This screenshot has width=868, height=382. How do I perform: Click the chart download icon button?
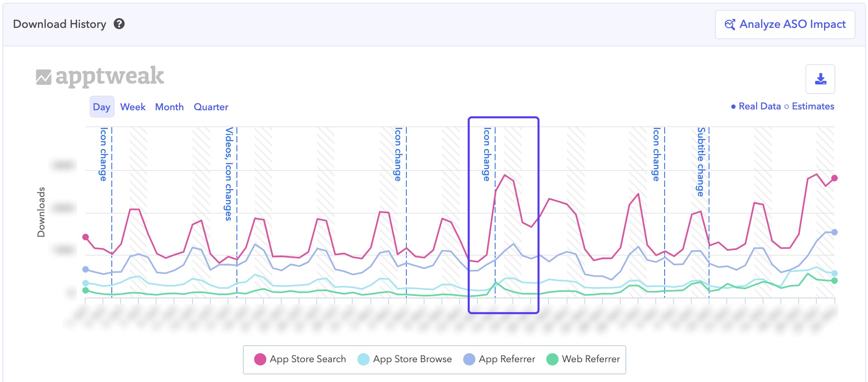click(x=820, y=79)
